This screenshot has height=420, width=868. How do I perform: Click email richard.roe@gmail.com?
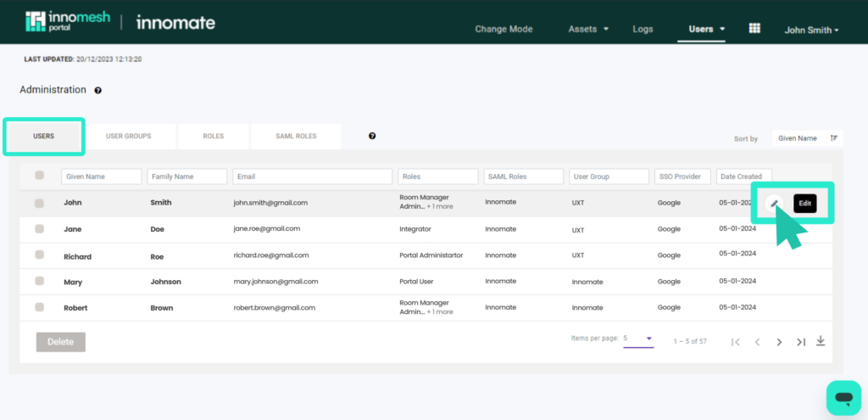[271, 255]
